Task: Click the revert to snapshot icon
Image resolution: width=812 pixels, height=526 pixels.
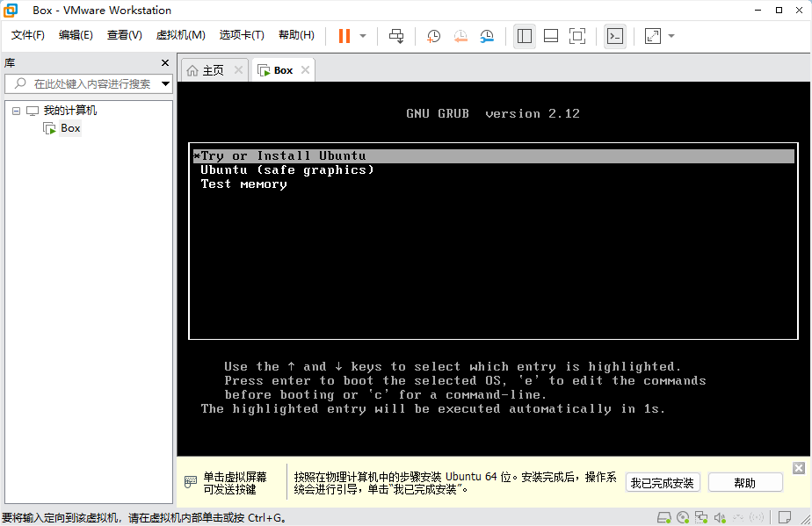Action: [460, 36]
